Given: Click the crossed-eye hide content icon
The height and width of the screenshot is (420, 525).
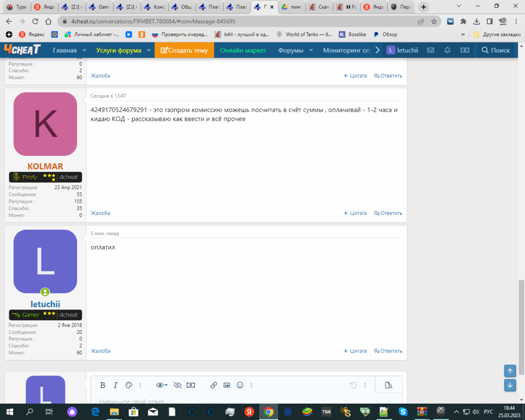Looking at the screenshot, I should (x=177, y=385).
